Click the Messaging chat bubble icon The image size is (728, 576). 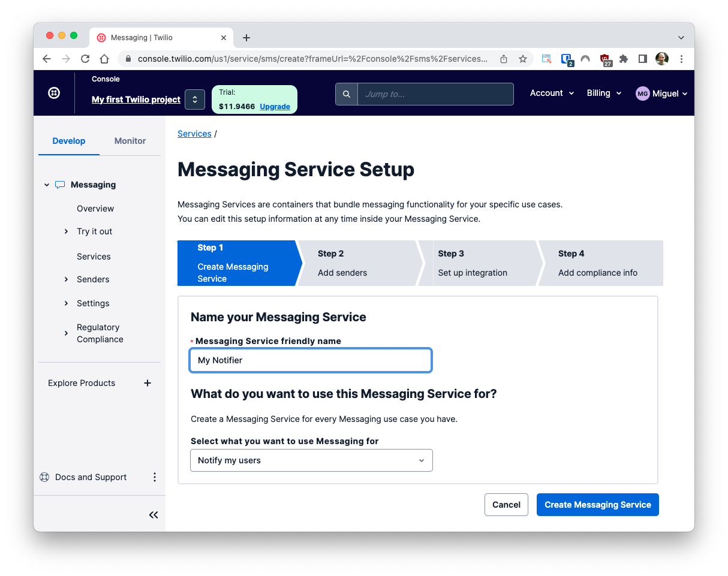point(60,185)
